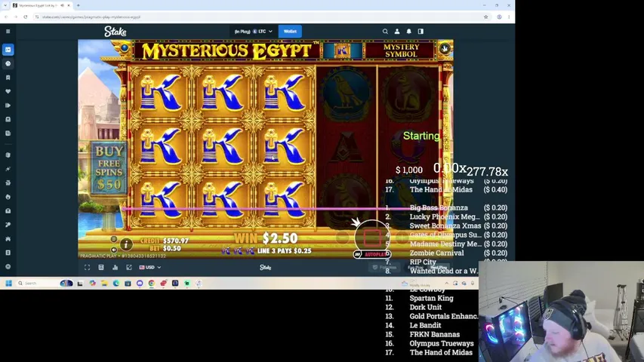
Task: Increase the bet with the plus button
Action: 402,238
